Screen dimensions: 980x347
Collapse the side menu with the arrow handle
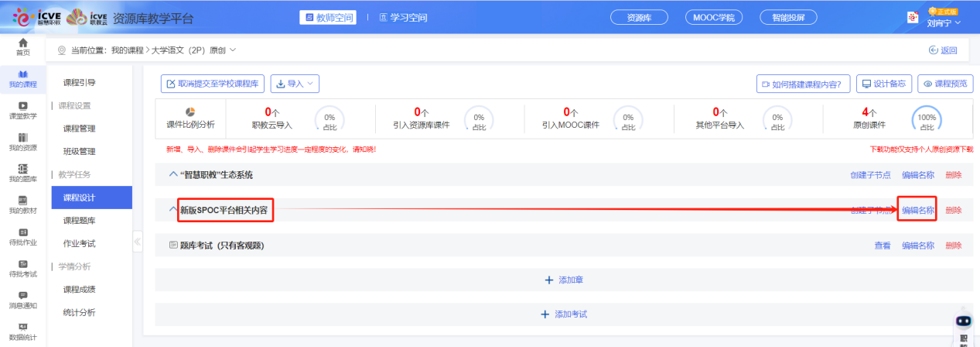138,242
